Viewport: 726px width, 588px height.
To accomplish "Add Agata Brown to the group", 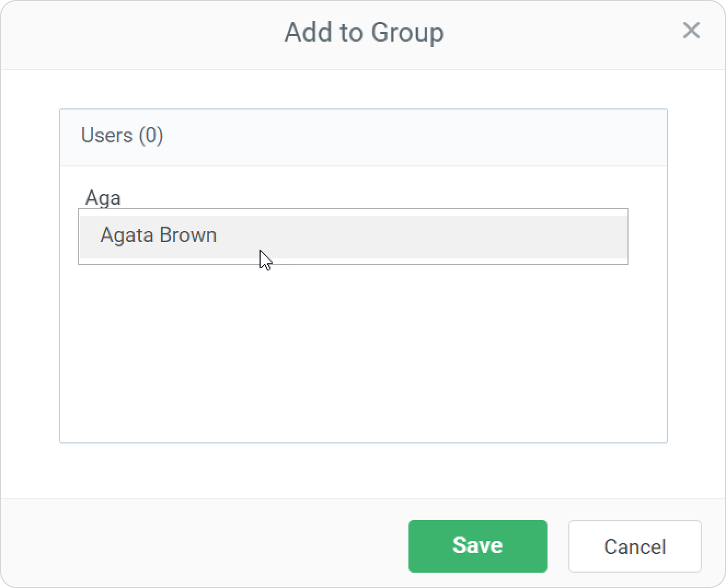I will [159, 236].
